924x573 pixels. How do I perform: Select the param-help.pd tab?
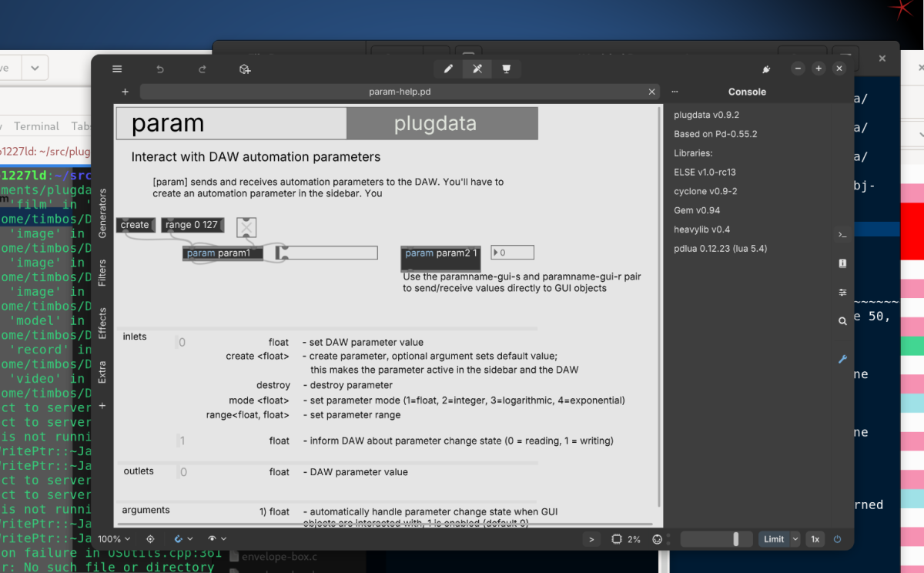(x=400, y=92)
